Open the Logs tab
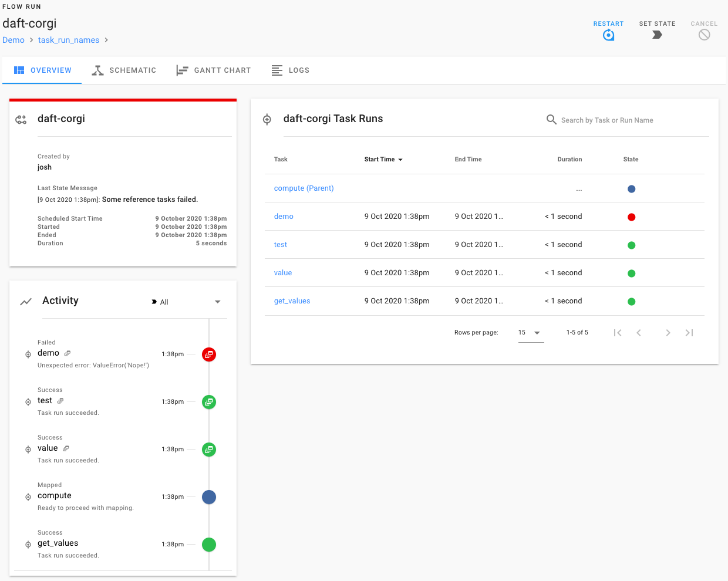 (291, 70)
